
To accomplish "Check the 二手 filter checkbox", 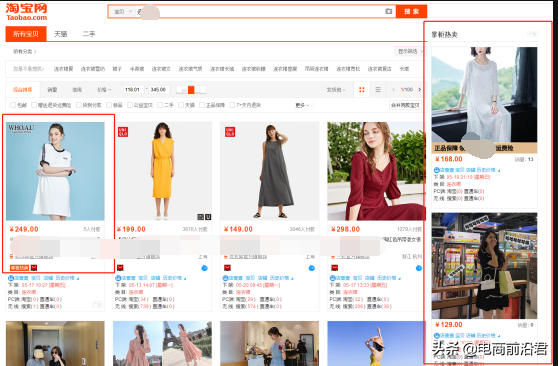I will click(x=160, y=105).
